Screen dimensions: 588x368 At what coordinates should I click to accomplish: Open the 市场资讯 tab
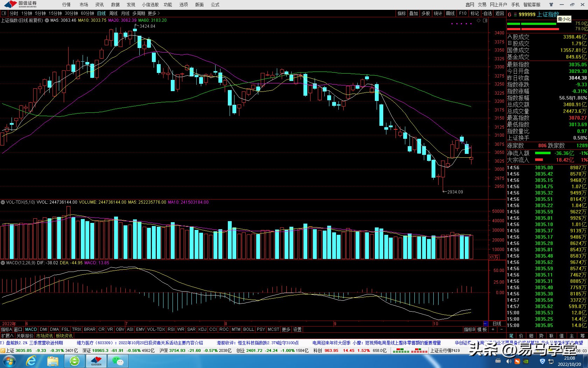click(45, 336)
